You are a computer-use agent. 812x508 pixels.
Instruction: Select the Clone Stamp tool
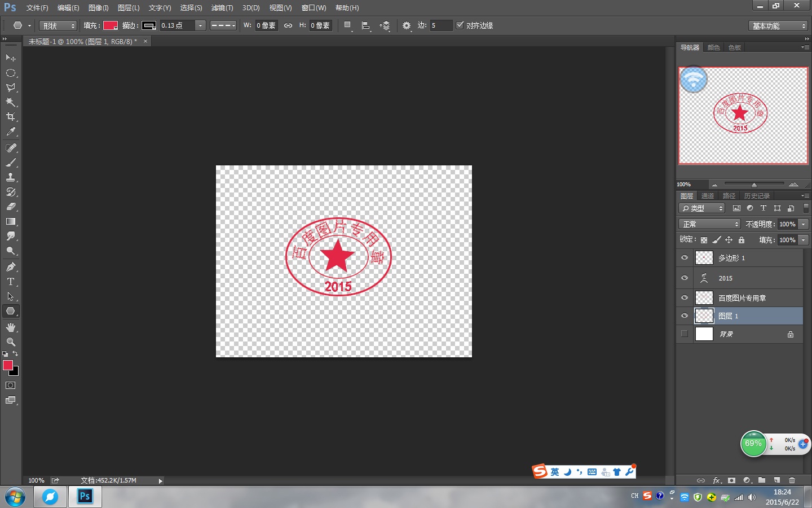click(x=10, y=177)
